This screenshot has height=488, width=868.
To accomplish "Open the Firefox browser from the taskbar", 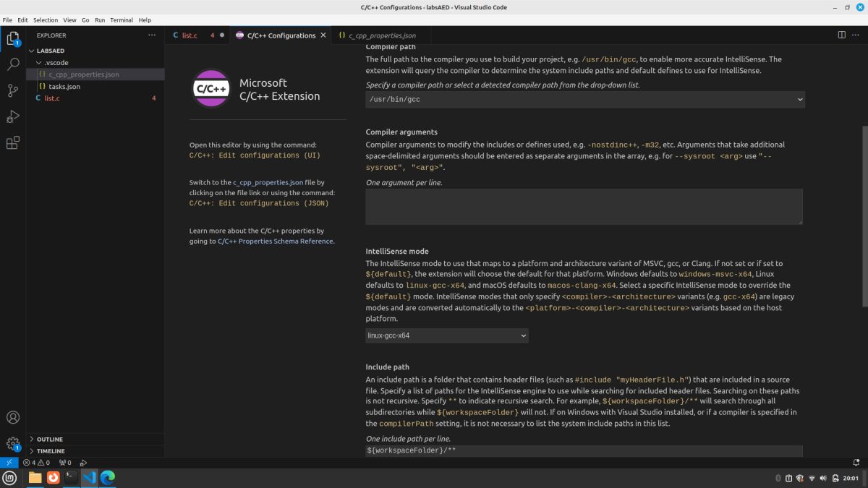I will (53, 478).
